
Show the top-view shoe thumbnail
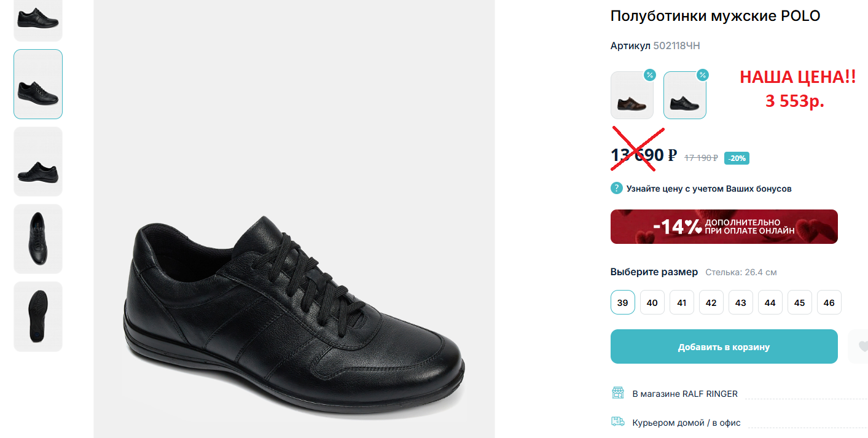tap(38, 238)
